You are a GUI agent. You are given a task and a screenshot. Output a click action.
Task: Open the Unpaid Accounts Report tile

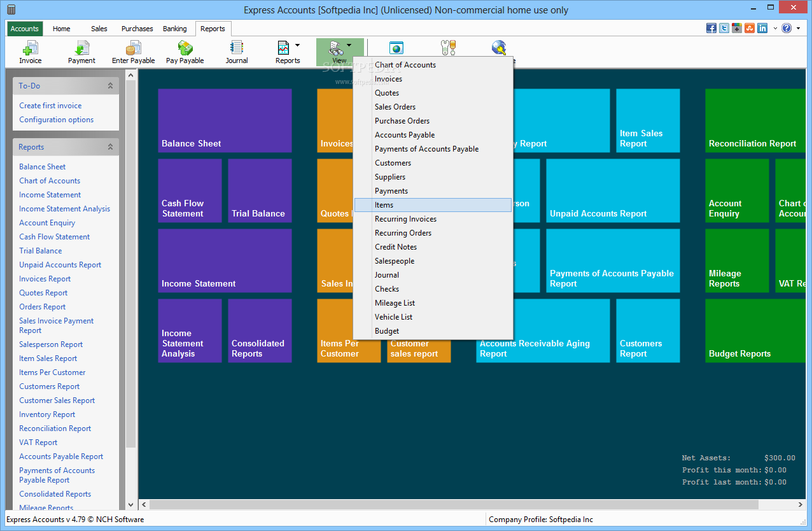pyautogui.click(x=613, y=190)
